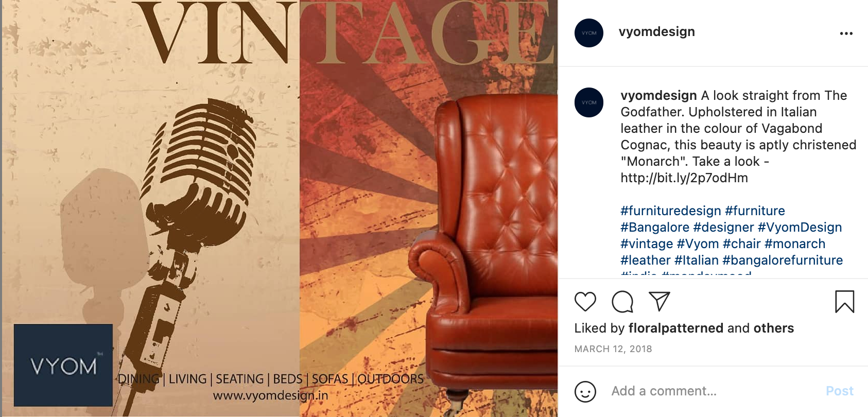868x417 pixels.
Task: Open comments via speech bubble icon
Action: 622,302
